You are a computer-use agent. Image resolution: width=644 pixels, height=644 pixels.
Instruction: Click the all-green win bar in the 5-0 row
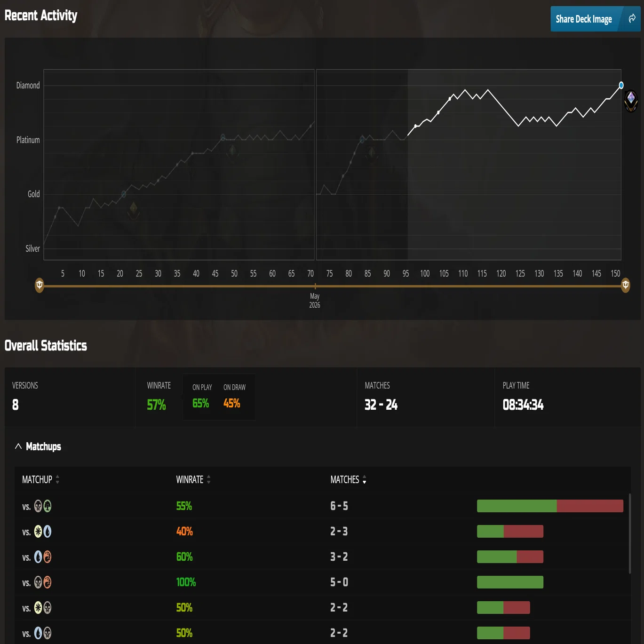510,582
